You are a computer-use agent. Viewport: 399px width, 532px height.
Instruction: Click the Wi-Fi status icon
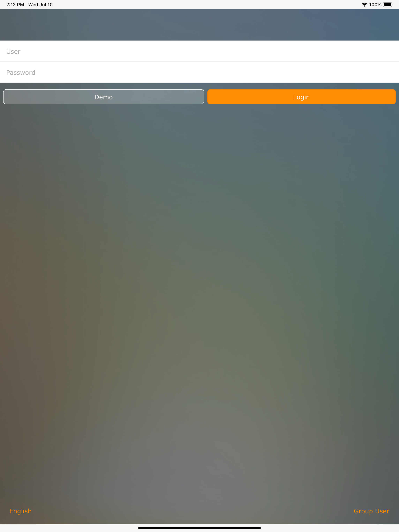click(364, 4)
